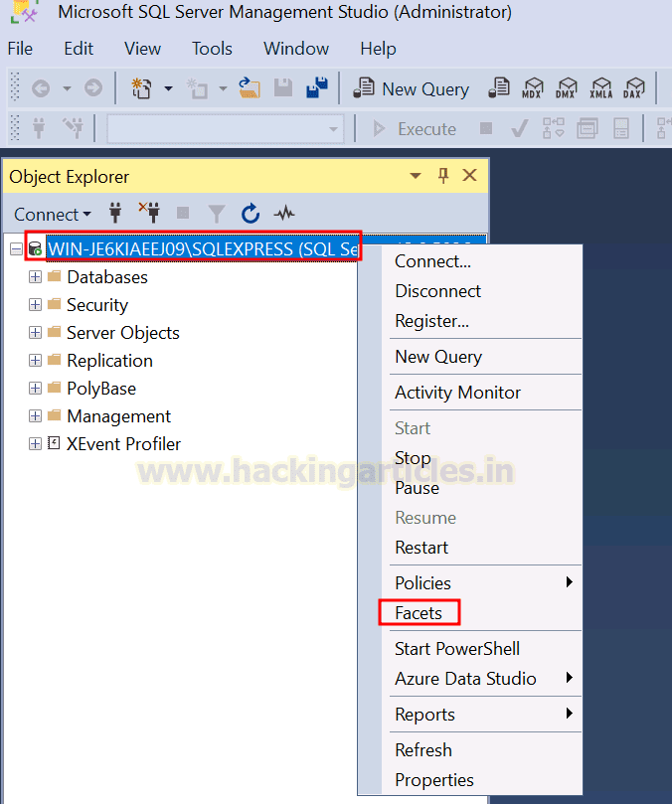
Task: Click the Cancel Executing Query stop icon
Action: pyautogui.click(x=486, y=128)
